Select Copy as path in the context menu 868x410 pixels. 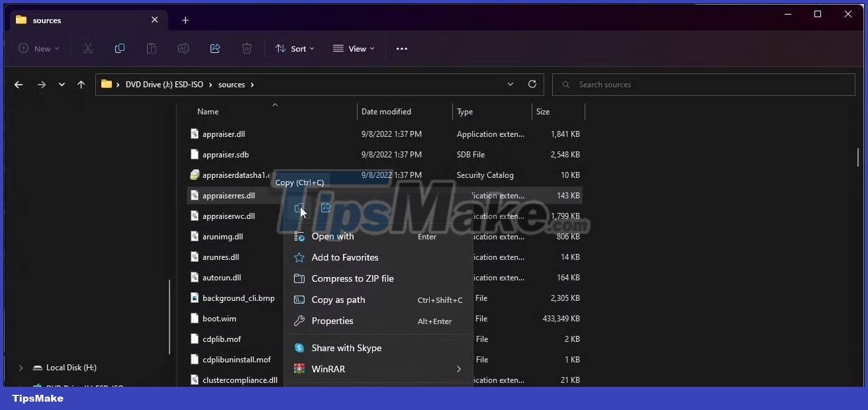coord(338,300)
